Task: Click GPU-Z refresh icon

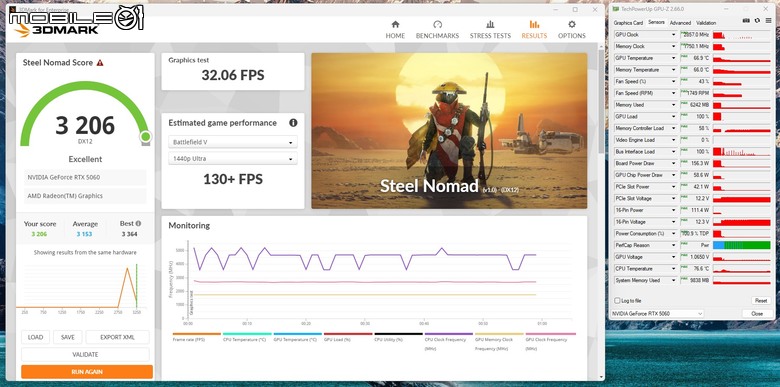Action: (757, 21)
